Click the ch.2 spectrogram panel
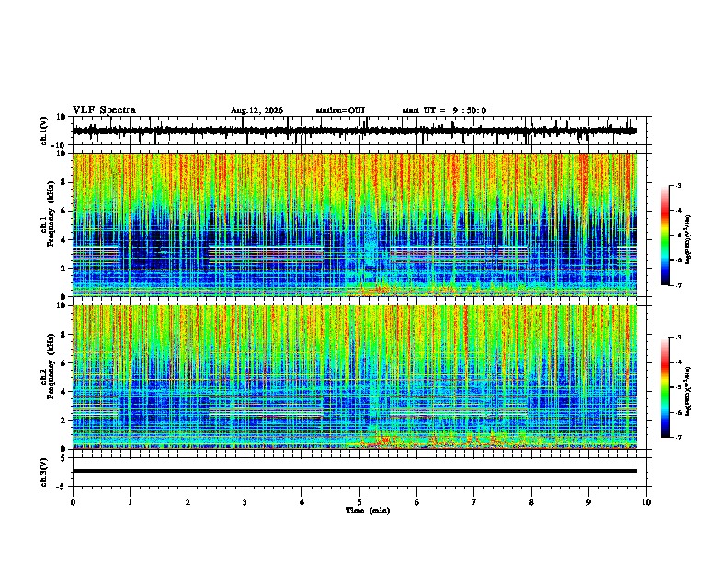728x563 pixels. click(355, 377)
